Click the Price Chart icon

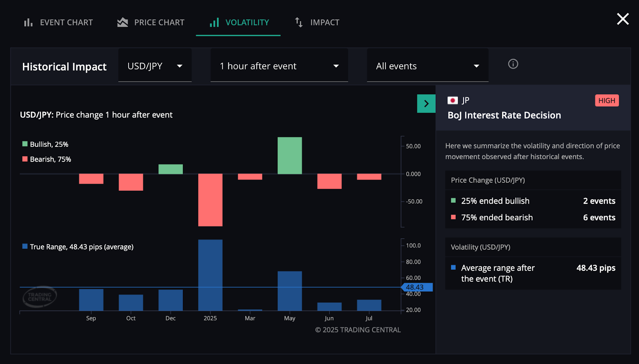[123, 23]
